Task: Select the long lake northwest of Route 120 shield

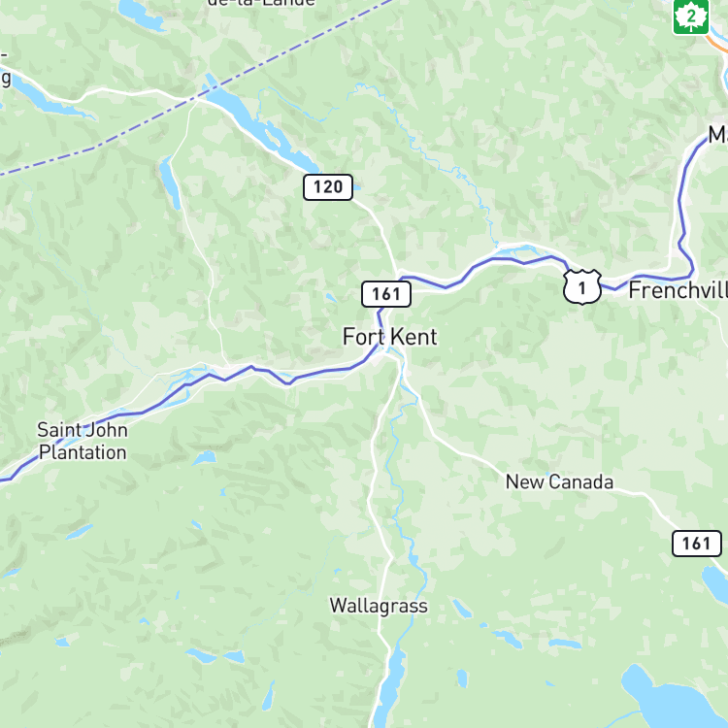Action: [x=260, y=125]
